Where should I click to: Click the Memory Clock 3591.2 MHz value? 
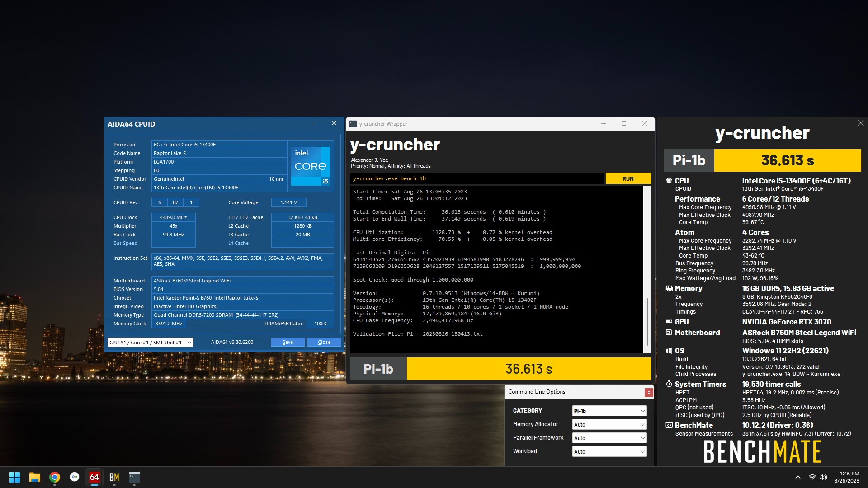coord(169,324)
